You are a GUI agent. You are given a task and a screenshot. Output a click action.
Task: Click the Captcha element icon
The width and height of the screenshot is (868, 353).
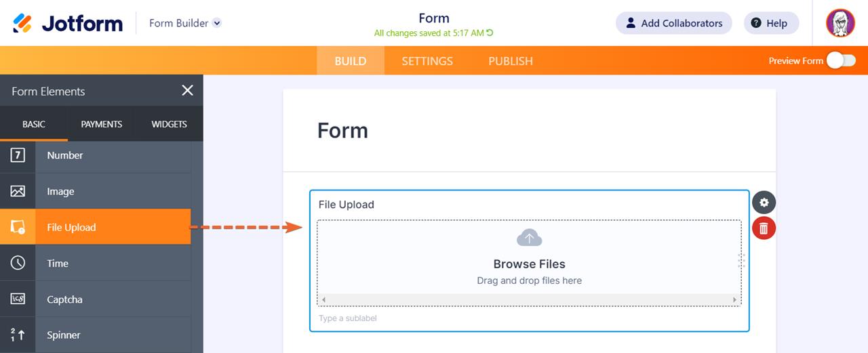18,299
